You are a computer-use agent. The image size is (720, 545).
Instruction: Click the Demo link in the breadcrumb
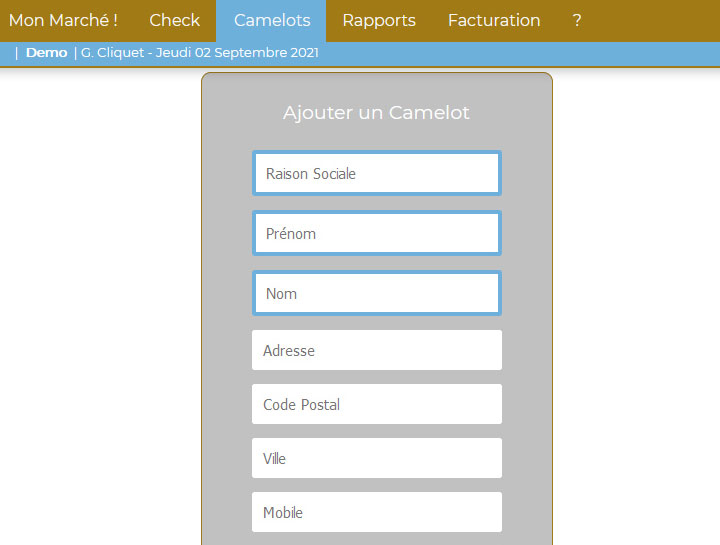[46, 53]
